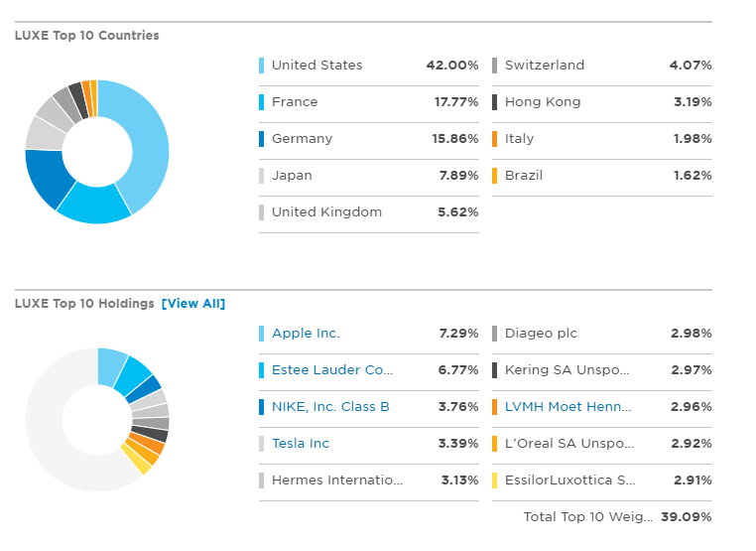The width and height of the screenshot is (756, 551).
Task: Click Italy orange legend color swatch
Action: coord(494,138)
